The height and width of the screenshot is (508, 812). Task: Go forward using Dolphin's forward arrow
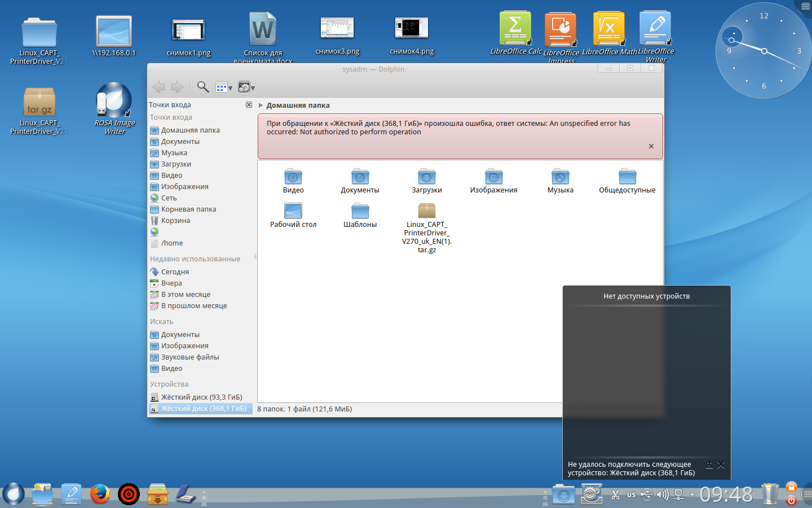click(x=177, y=87)
